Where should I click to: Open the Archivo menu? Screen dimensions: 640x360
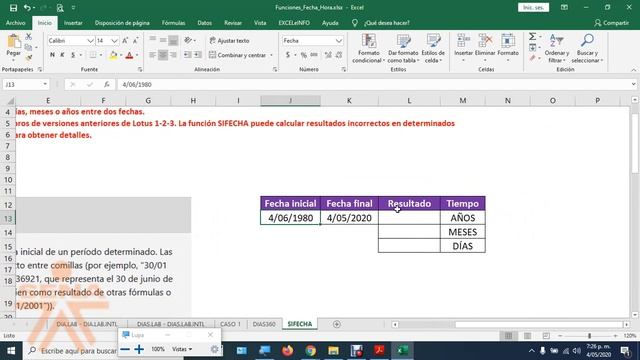tap(16, 23)
